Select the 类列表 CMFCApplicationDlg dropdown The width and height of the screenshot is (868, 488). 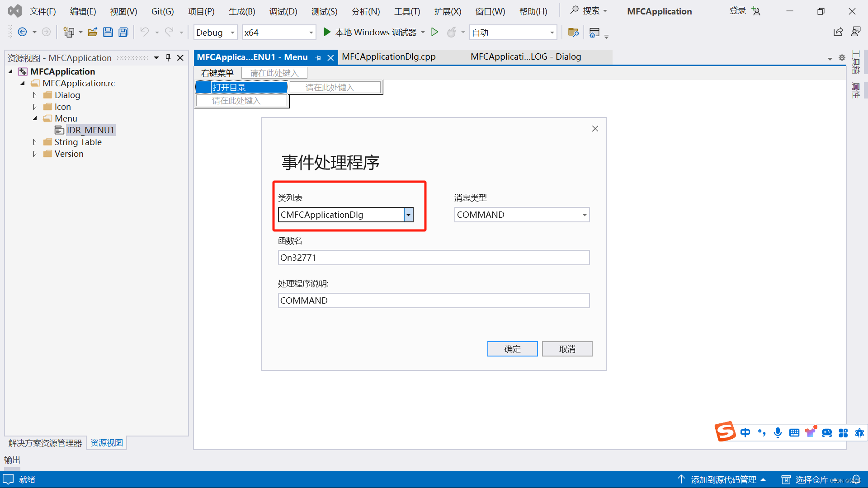pos(345,214)
